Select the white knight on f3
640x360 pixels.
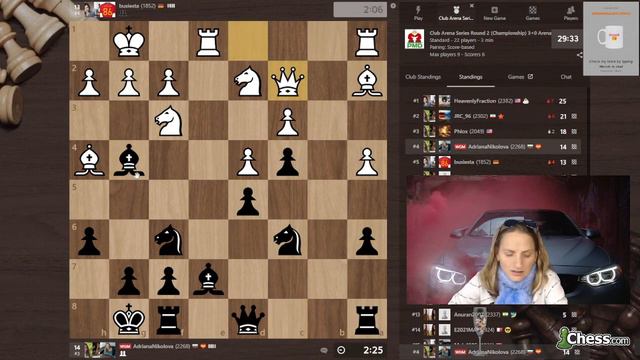169,120
